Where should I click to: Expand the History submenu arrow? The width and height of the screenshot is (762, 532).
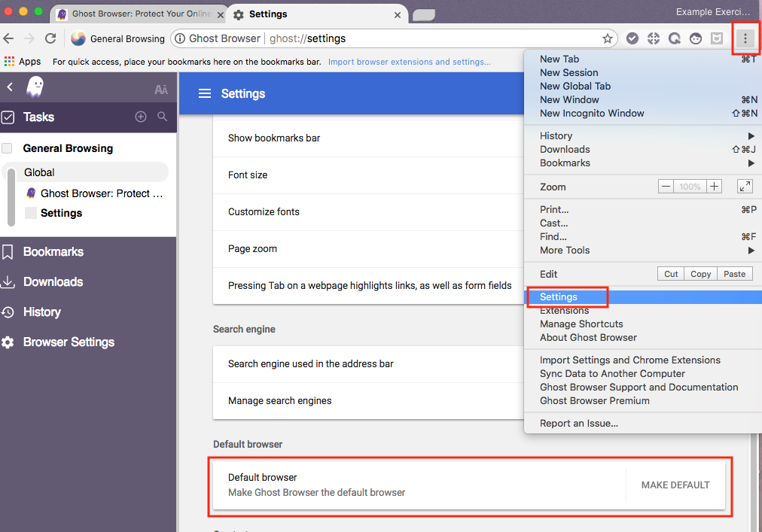[x=751, y=136]
